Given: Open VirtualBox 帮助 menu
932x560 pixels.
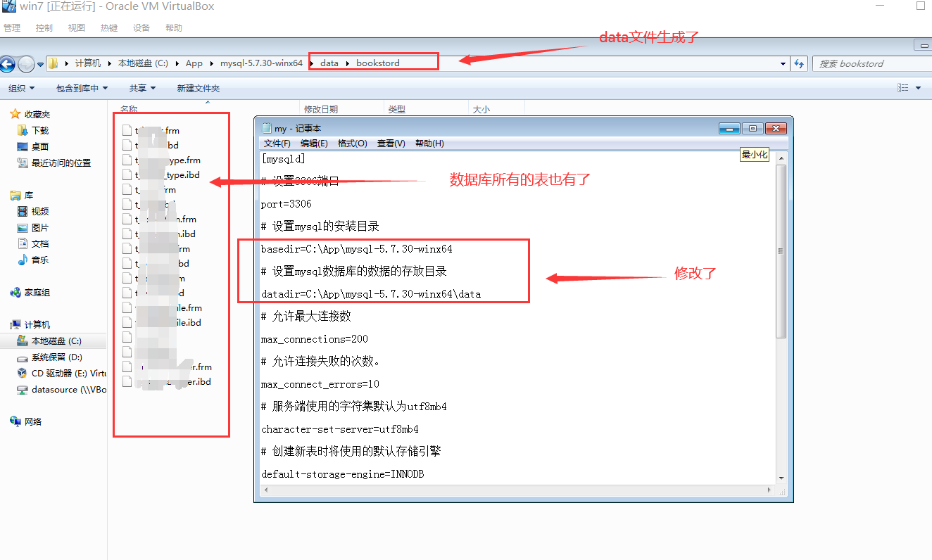Looking at the screenshot, I should [x=173, y=28].
